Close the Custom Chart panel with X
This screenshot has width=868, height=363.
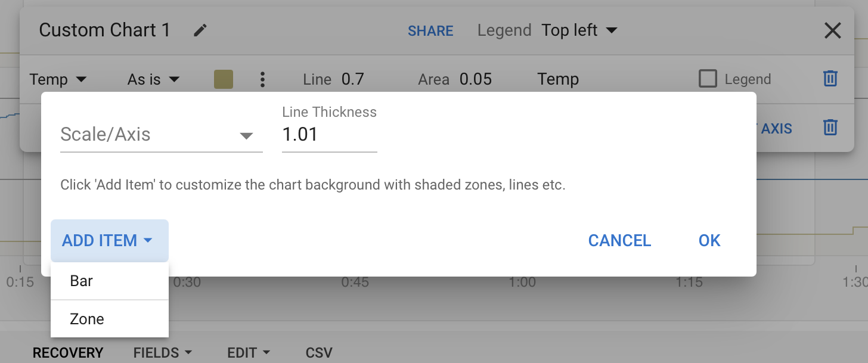tap(832, 30)
